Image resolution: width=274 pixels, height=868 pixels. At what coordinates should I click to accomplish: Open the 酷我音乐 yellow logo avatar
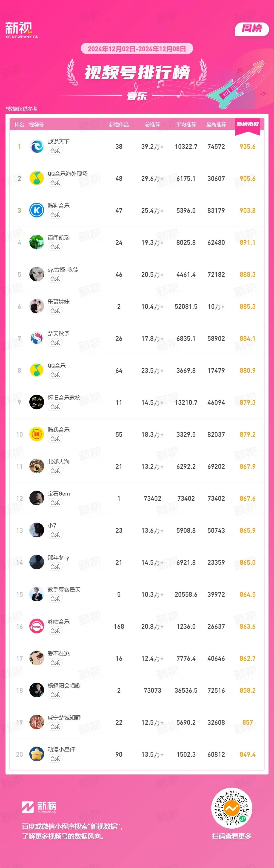point(37,434)
